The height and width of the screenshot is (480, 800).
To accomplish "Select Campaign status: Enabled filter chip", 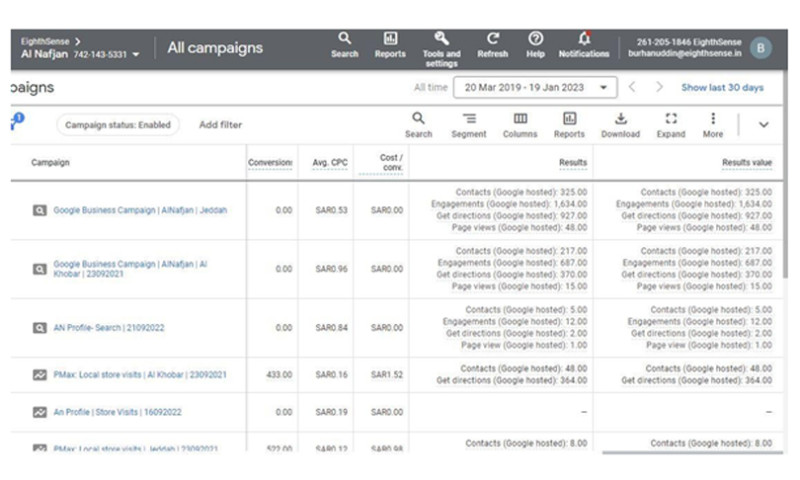I will [118, 125].
